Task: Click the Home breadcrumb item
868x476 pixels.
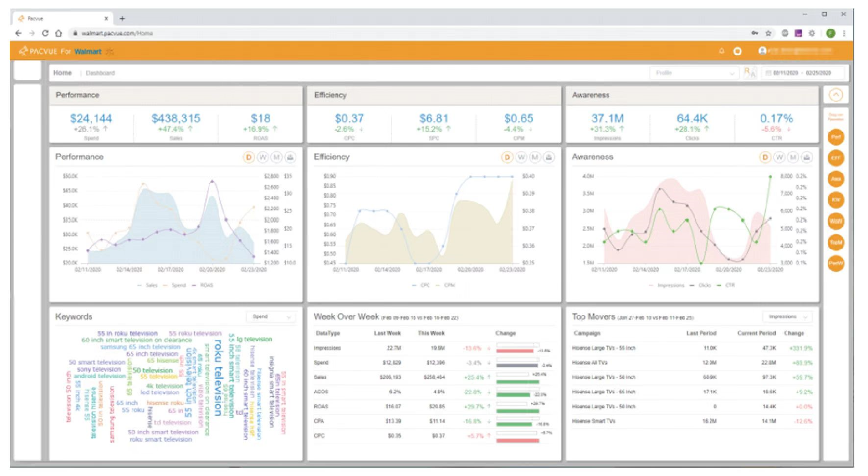Action: (62, 73)
